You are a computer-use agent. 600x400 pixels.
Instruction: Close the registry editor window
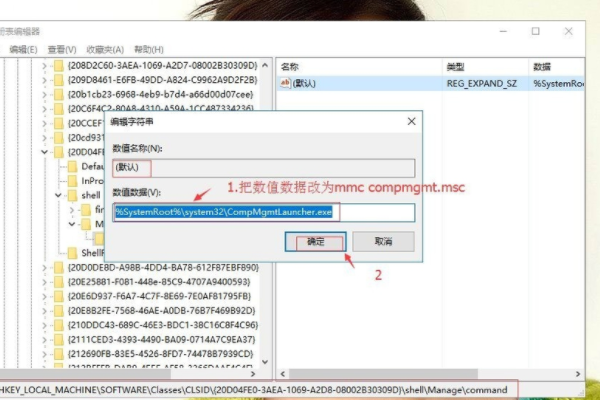pyautogui.click(x=569, y=31)
